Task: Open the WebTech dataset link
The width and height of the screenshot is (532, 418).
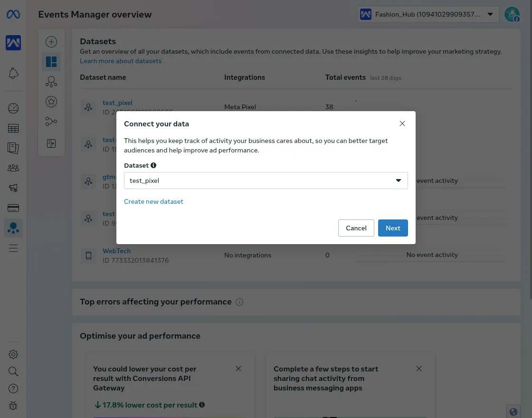Action: pos(117,251)
